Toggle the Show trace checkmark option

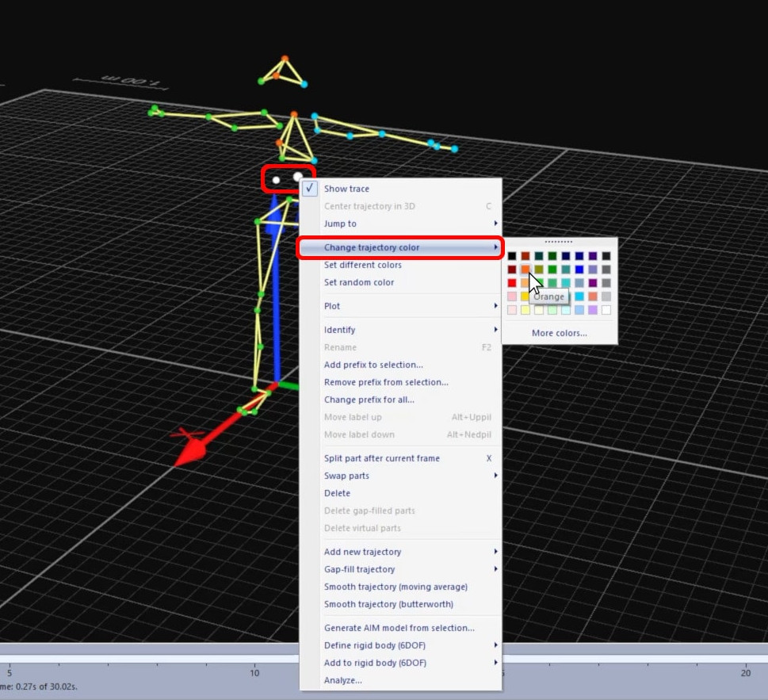346,189
